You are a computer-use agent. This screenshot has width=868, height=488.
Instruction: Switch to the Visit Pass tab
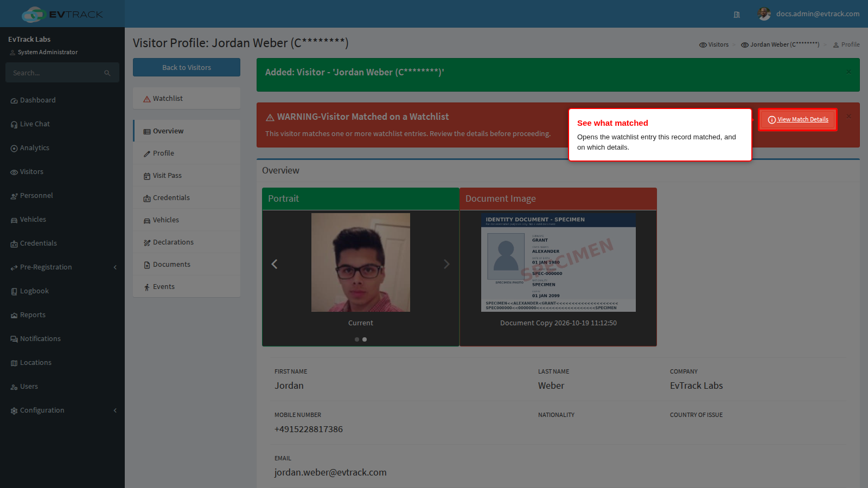click(x=187, y=176)
